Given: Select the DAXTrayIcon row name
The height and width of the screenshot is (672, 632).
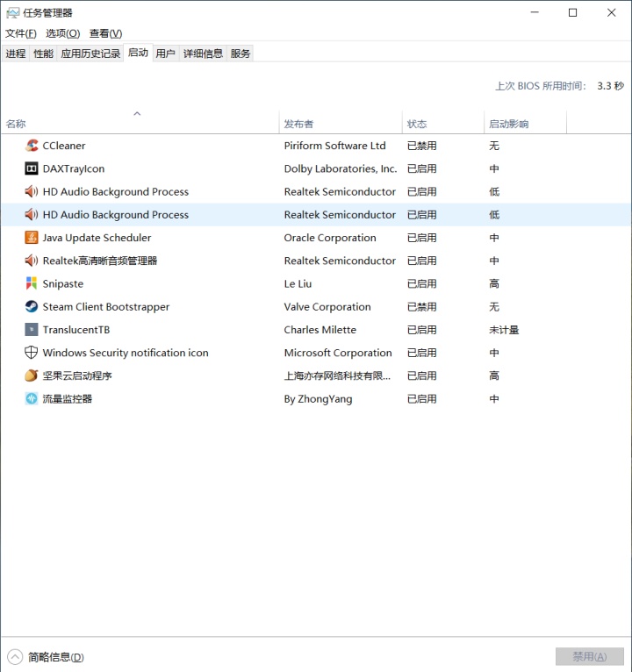Looking at the screenshot, I should [74, 168].
